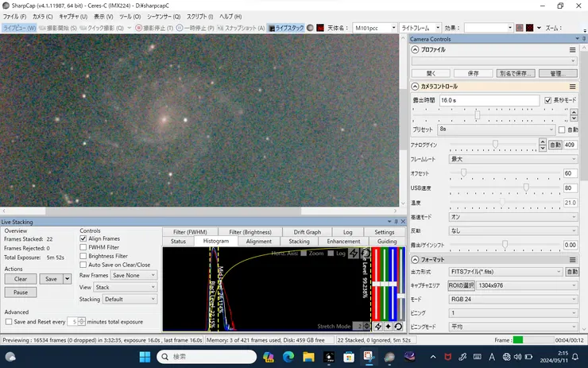Open the カメラ (C) menu
Viewport: 588px width, 368px height.
(42, 17)
